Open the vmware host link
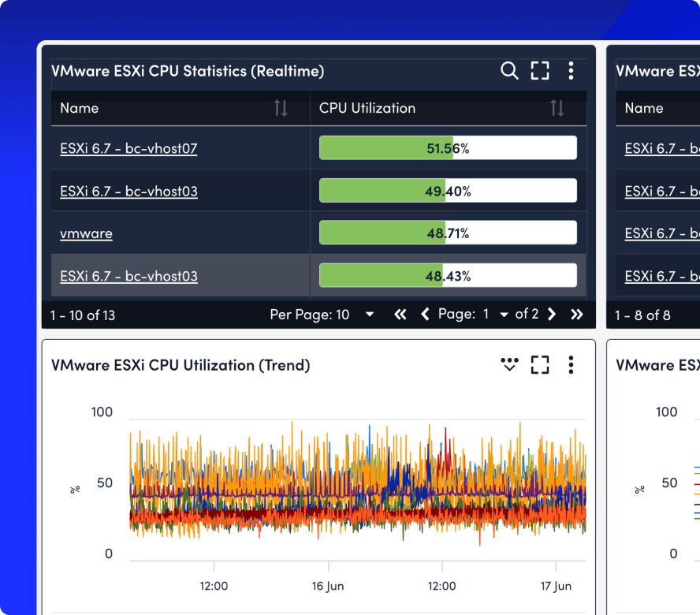Viewport: 700px width, 615px height. [86, 233]
